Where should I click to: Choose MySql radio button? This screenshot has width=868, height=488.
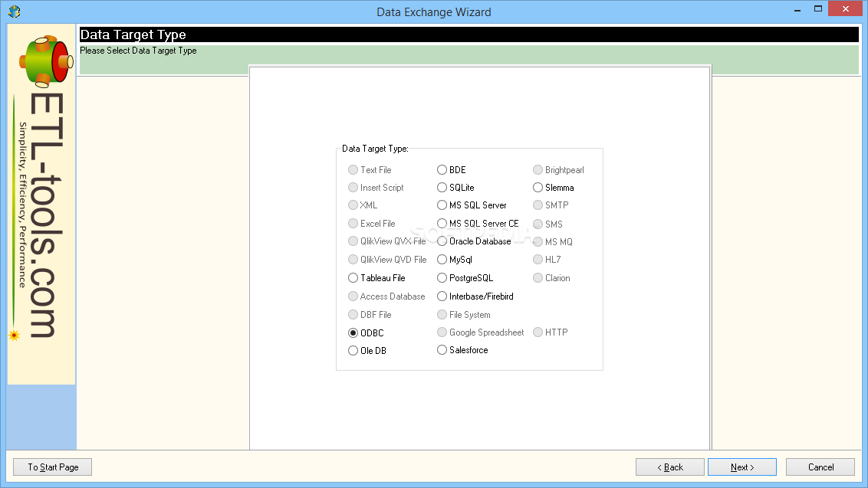tap(455, 260)
